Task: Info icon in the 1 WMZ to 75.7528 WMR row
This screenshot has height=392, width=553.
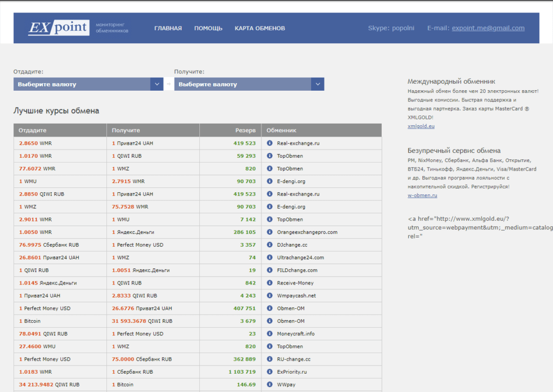Action: pos(270,207)
